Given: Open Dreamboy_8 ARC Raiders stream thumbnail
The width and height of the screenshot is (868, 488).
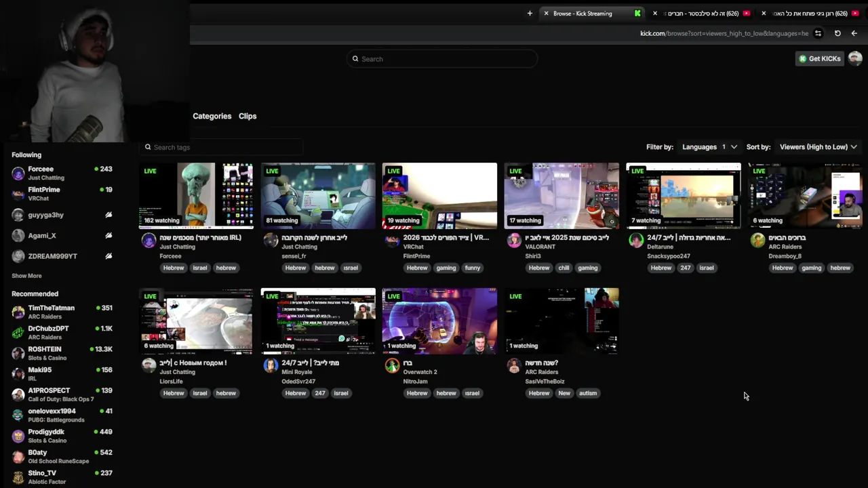Looking at the screenshot, I should coord(805,196).
